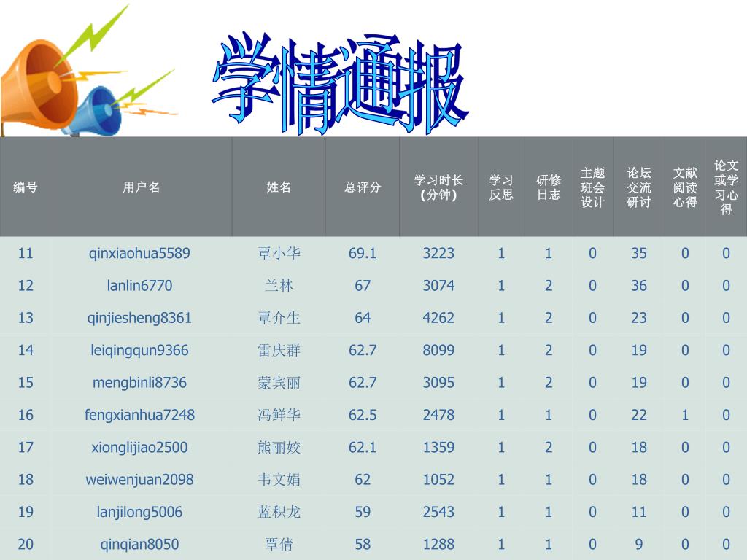The height and width of the screenshot is (560, 747).
Task: Click study duration 2543
Action: coord(438,513)
